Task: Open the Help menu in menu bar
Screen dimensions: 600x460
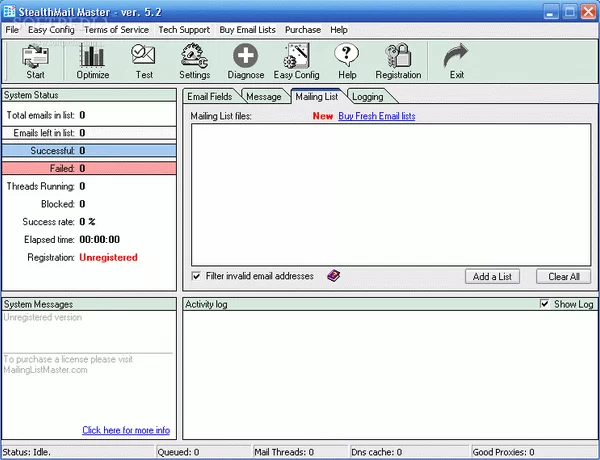Action: pos(339,30)
